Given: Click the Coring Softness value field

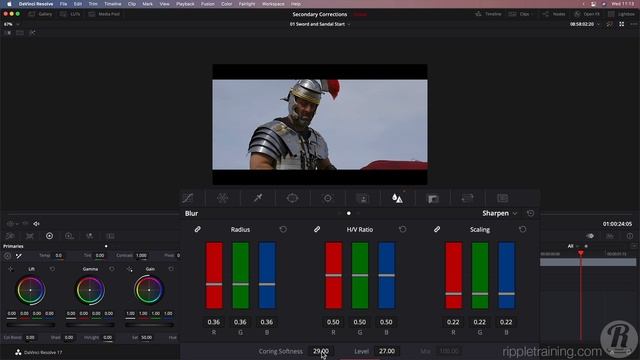Looking at the screenshot, I should (x=320, y=351).
